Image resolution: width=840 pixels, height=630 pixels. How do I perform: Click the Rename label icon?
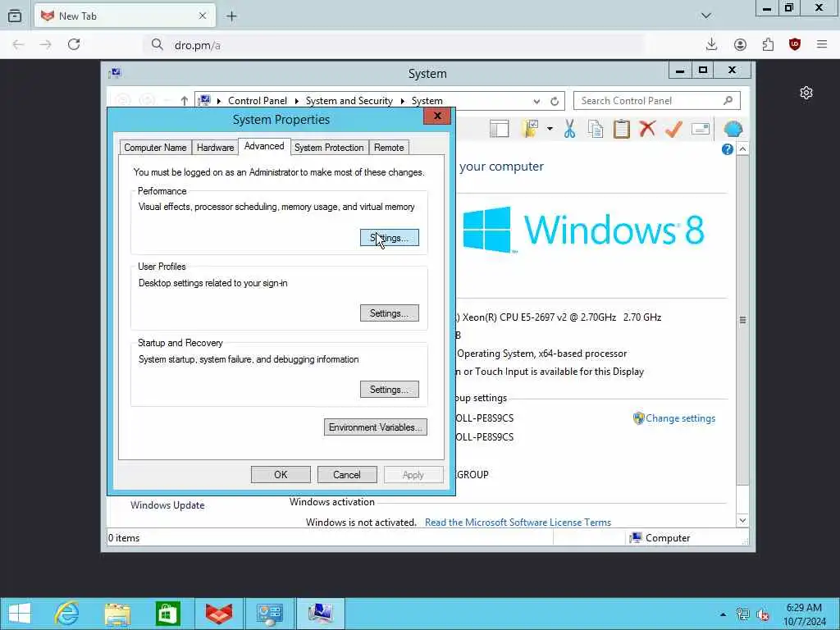pos(701,129)
